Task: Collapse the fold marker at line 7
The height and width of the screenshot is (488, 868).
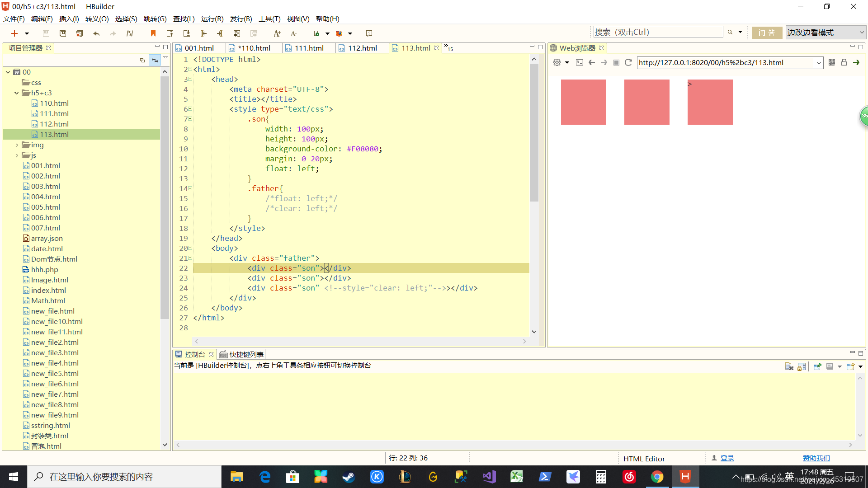Action: (190, 119)
